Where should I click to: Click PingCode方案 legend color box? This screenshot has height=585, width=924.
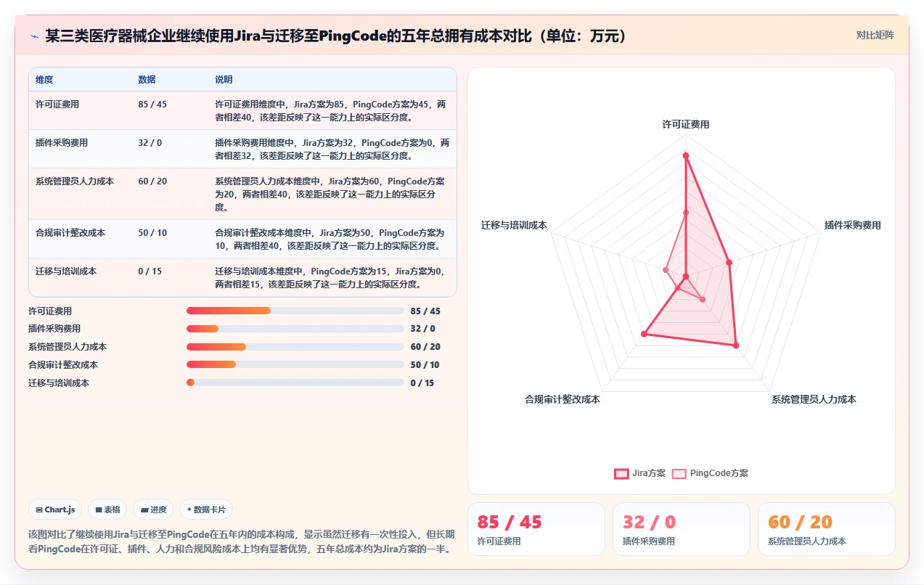(679, 473)
